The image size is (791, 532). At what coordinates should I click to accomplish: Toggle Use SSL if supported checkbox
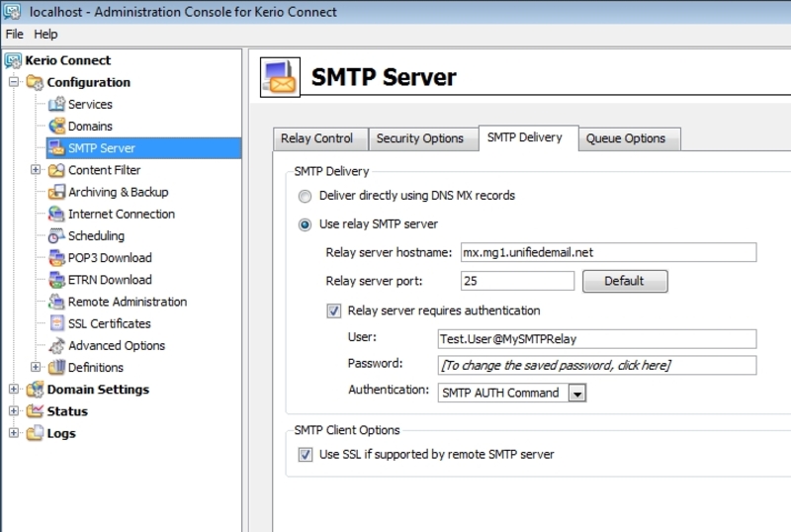[305, 455]
